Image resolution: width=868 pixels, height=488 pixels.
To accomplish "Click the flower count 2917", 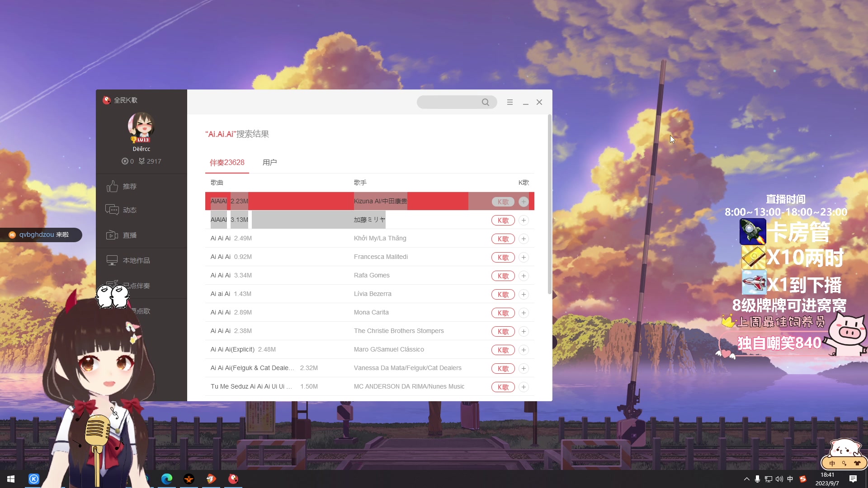I will tap(150, 161).
